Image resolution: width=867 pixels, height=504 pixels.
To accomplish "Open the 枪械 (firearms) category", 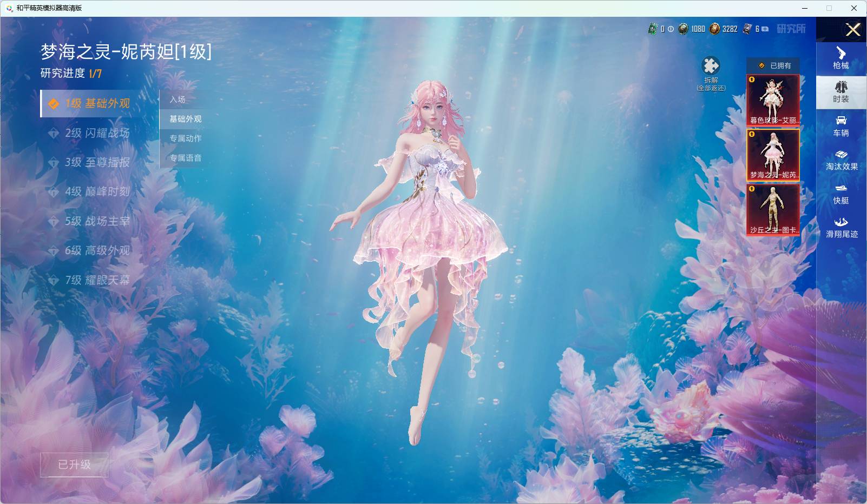I will pyautogui.click(x=840, y=58).
